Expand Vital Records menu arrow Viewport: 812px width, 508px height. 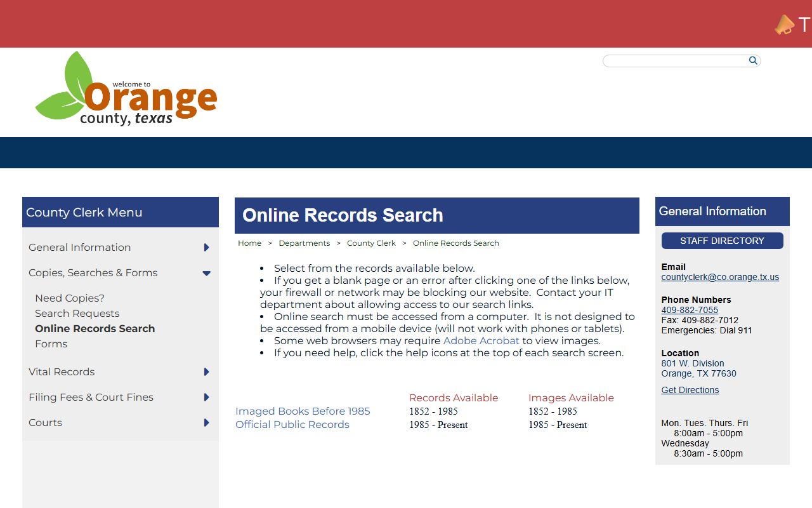pos(206,372)
